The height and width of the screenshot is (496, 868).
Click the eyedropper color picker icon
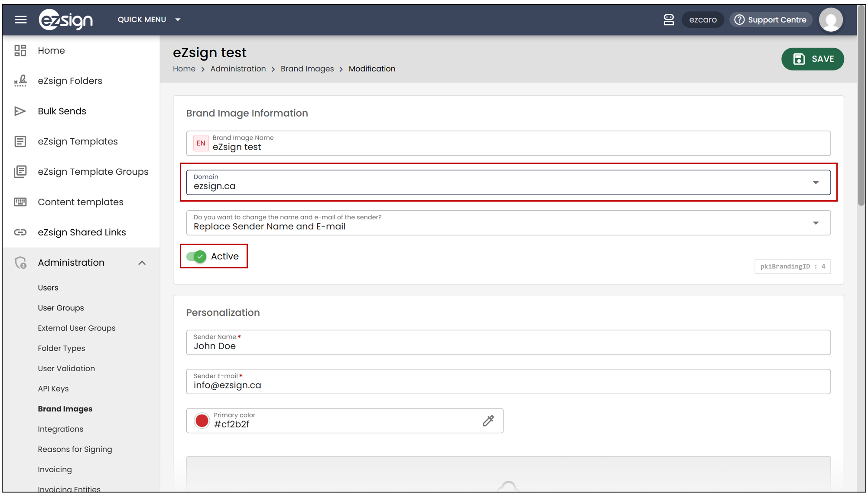[488, 421]
